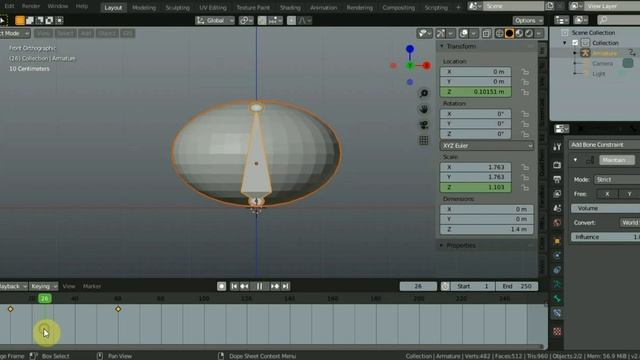Open the Render menu
The width and height of the screenshot is (640, 360).
click(31, 6)
